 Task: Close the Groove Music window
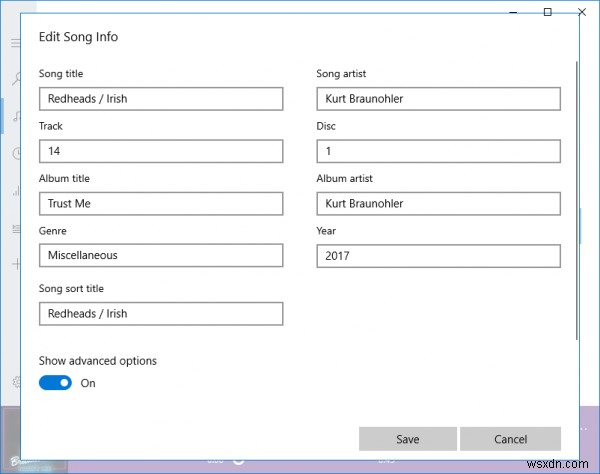pyautogui.click(x=582, y=12)
